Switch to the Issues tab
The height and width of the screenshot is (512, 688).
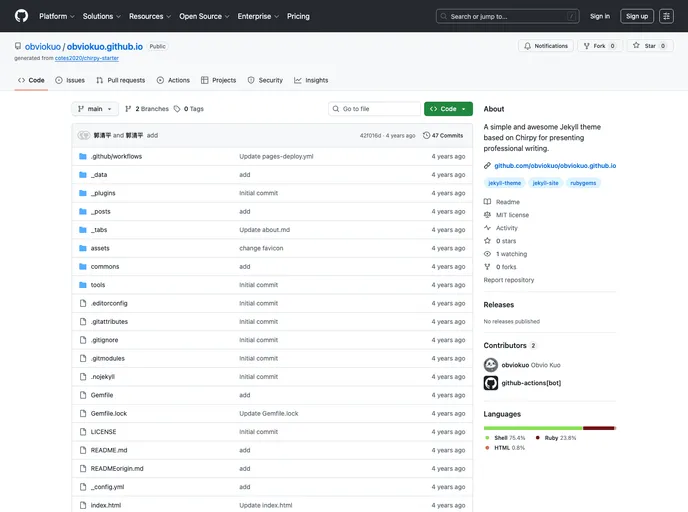point(70,80)
